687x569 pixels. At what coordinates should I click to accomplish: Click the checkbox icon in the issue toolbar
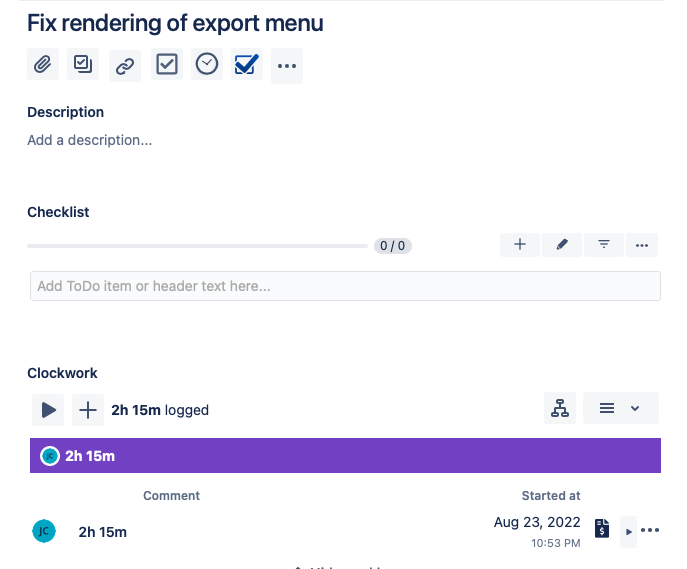click(x=166, y=66)
